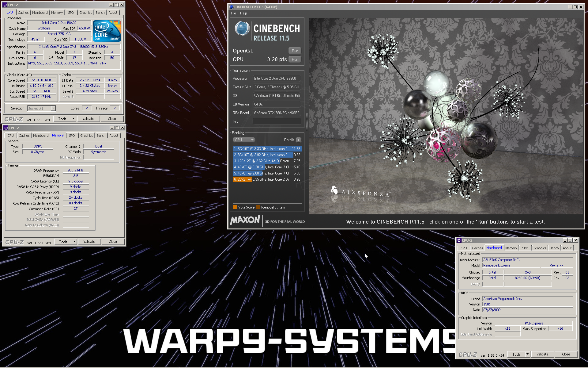The image size is (588, 368).
Task: Open the About tab in the top CPU-Z processor window
Action: pyautogui.click(x=113, y=13)
